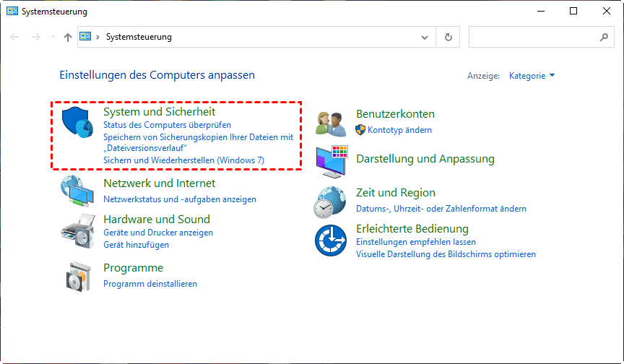
Task: Click Netzwerkstatus und -aufgaben anzeigen
Action: pyautogui.click(x=180, y=199)
